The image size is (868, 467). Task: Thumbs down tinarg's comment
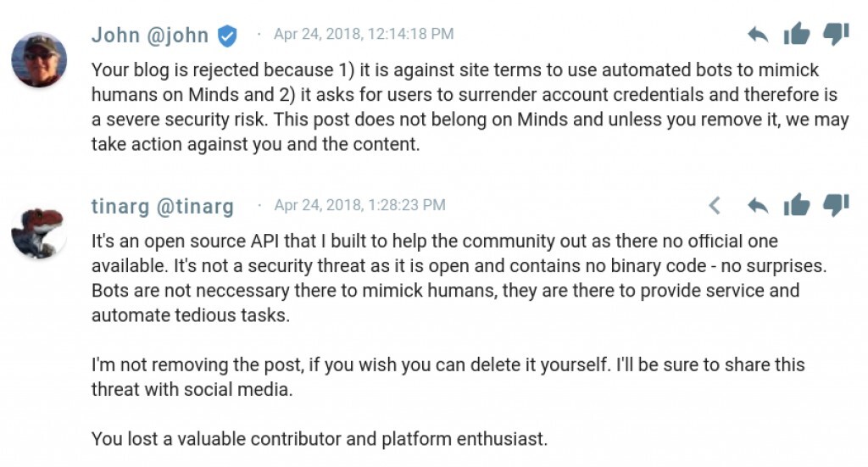(836, 205)
